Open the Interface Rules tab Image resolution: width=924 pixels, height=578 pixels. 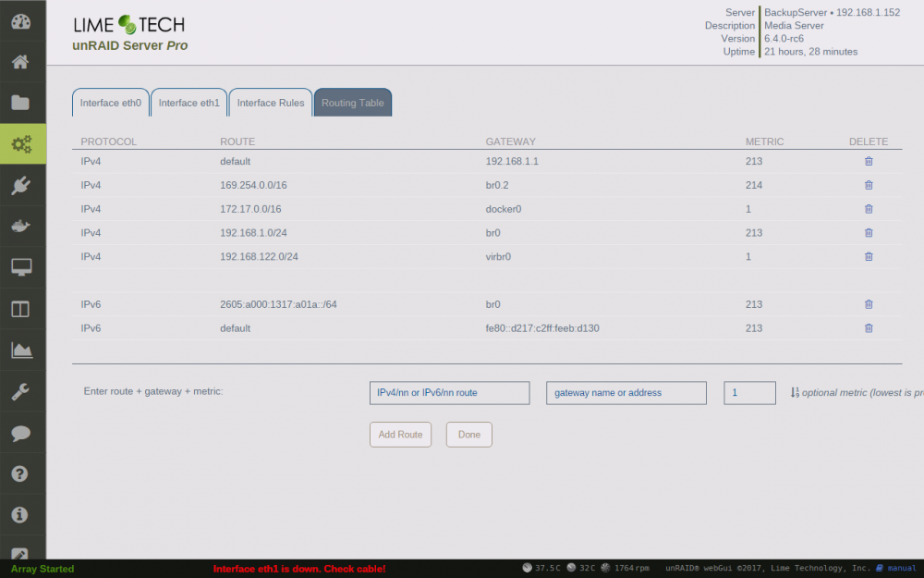click(271, 103)
